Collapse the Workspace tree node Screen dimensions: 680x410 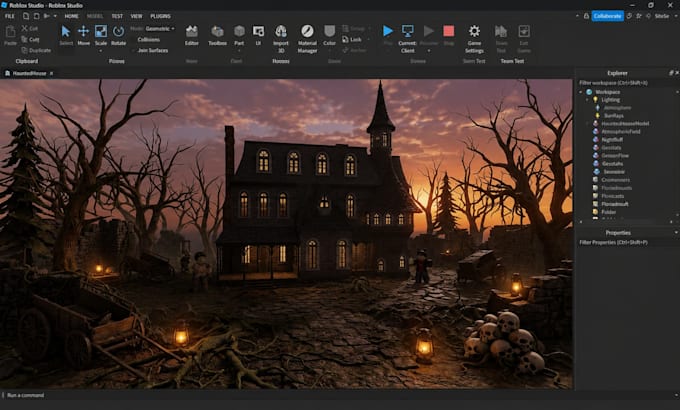point(581,92)
